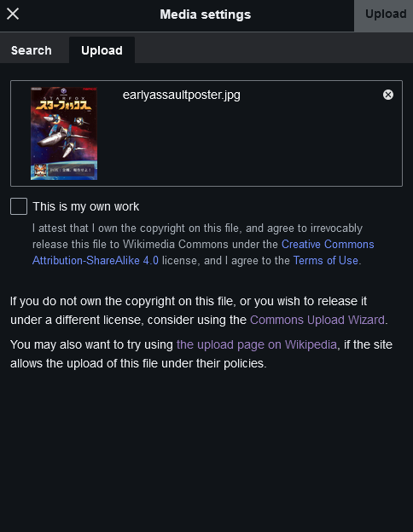Image resolution: width=413 pixels, height=532 pixels.
Task: Open the Attribution-ShareAlike 4.0 link text
Action: [x=96, y=261]
